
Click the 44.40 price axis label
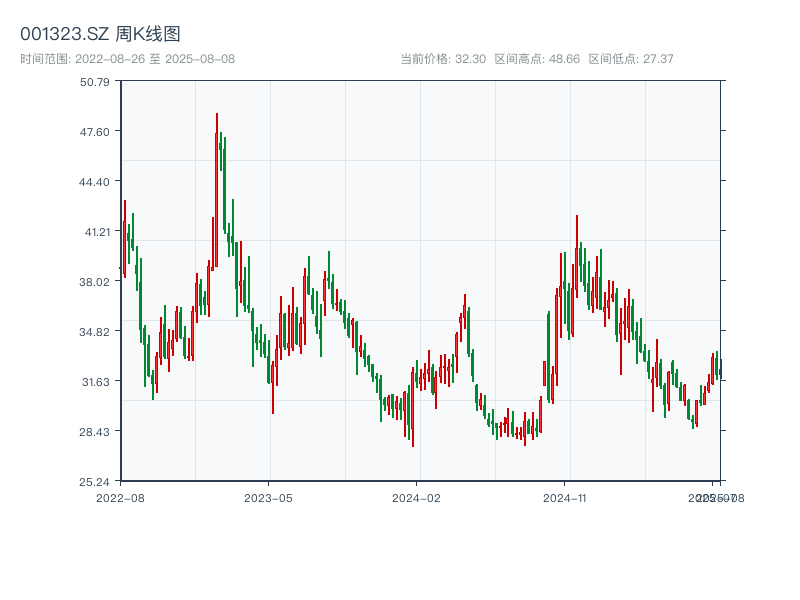coord(96,184)
